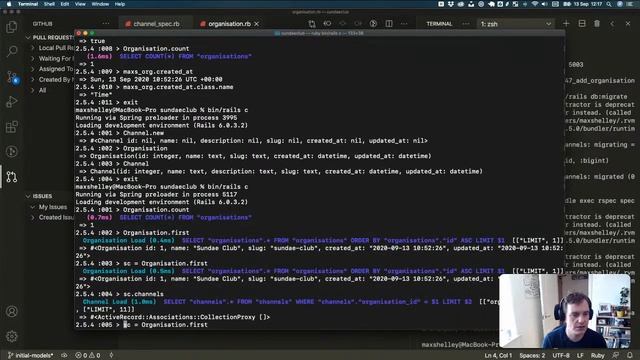The height and width of the screenshot is (360, 640).
Task: Open the Apple menu
Action: (8, 4)
